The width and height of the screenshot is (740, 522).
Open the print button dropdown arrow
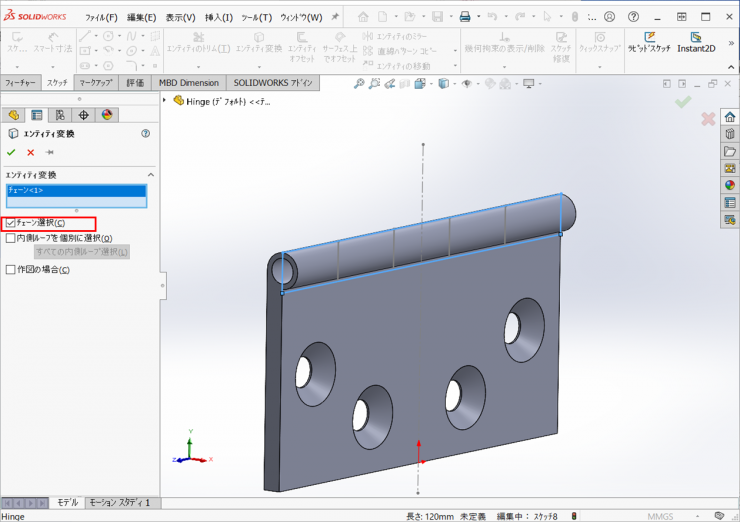(479, 18)
